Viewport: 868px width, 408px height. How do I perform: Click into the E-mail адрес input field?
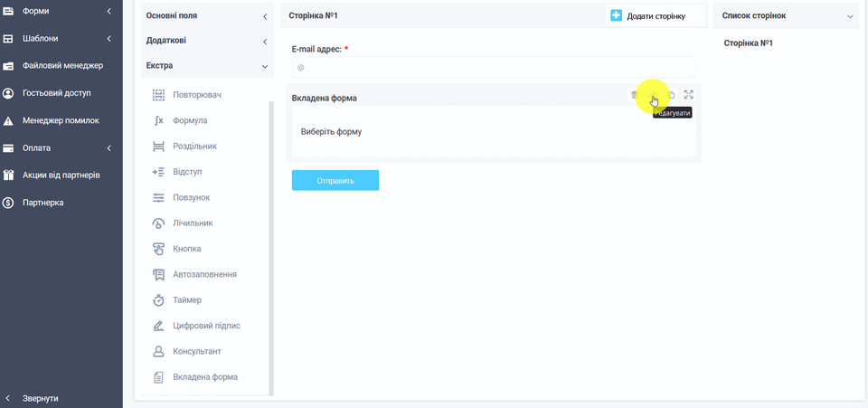(x=494, y=67)
